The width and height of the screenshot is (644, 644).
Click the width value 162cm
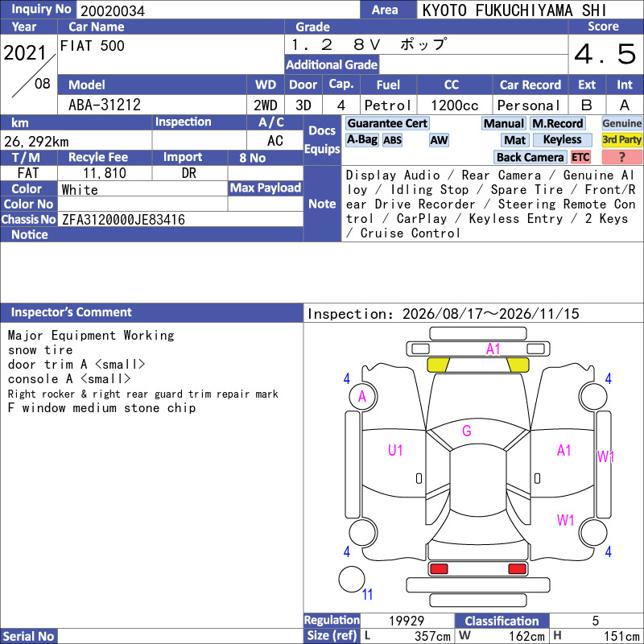526,636
